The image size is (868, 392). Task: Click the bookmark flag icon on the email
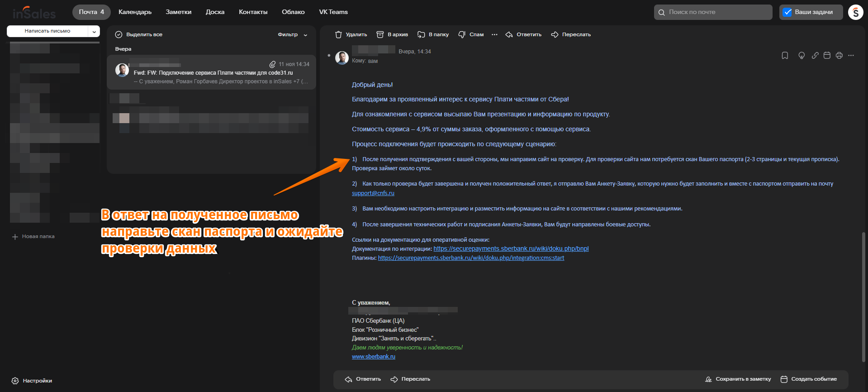coord(785,56)
